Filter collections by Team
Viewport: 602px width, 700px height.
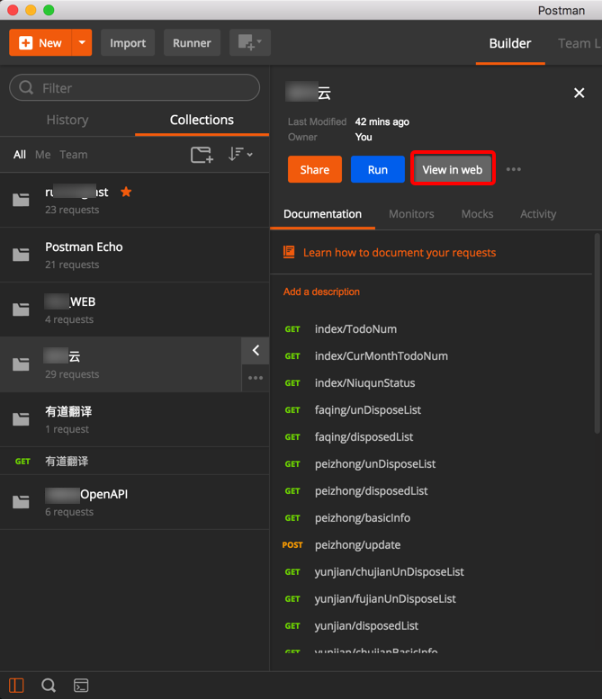pos(74,155)
